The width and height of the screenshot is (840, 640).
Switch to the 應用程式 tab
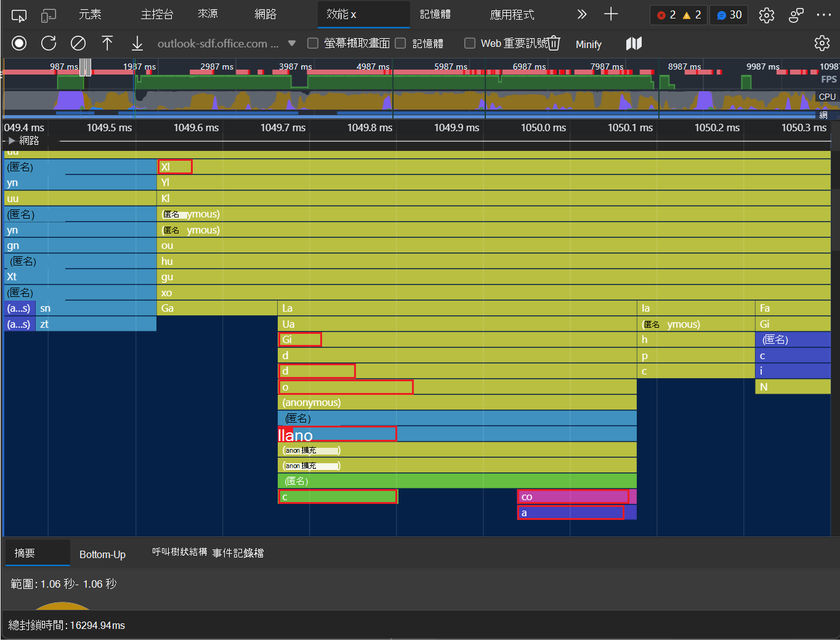click(x=512, y=14)
